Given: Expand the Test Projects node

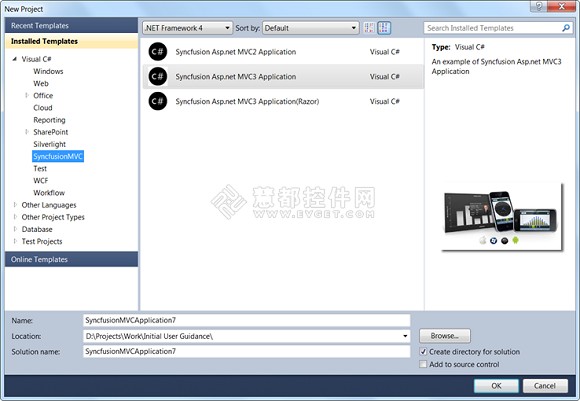Looking at the screenshot, I should point(15,241).
